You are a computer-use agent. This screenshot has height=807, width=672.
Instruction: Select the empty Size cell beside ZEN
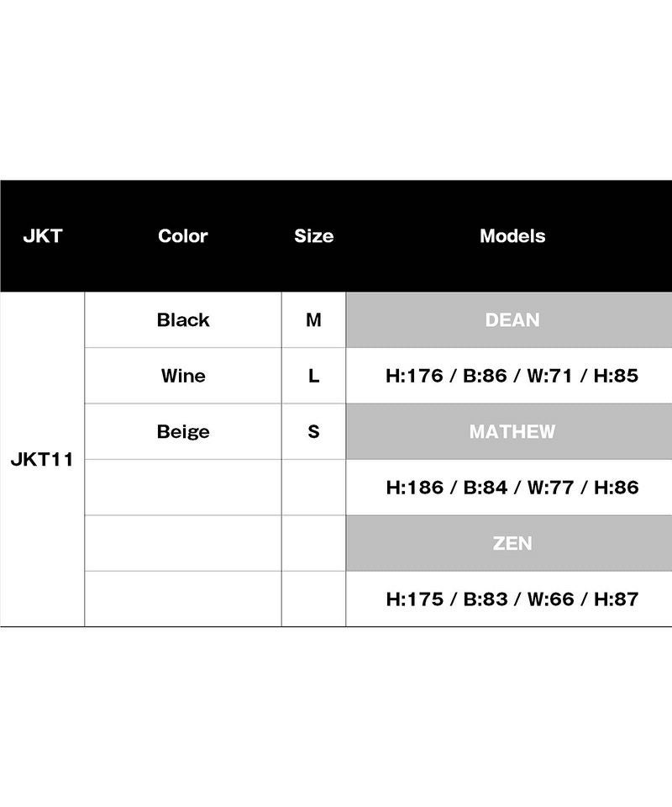pyautogui.click(x=313, y=543)
